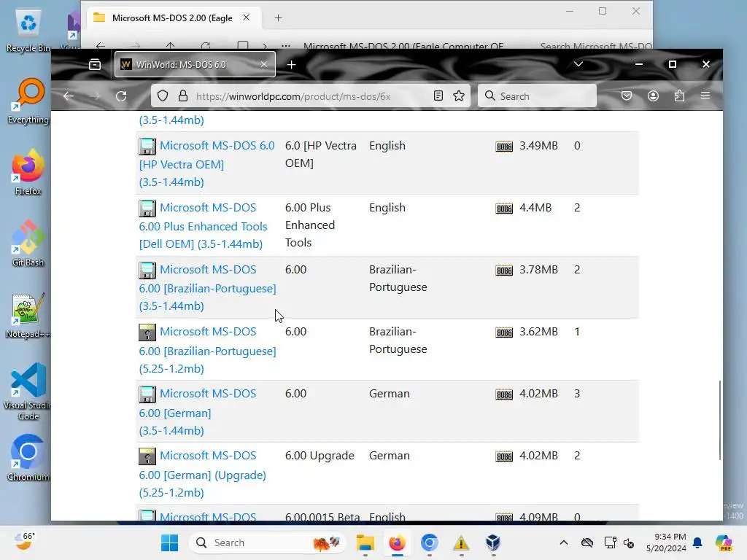The height and width of the screenshot is (560, 747).
Task: Open Visual Studio Code desktop shortcut
Action: 28,392
